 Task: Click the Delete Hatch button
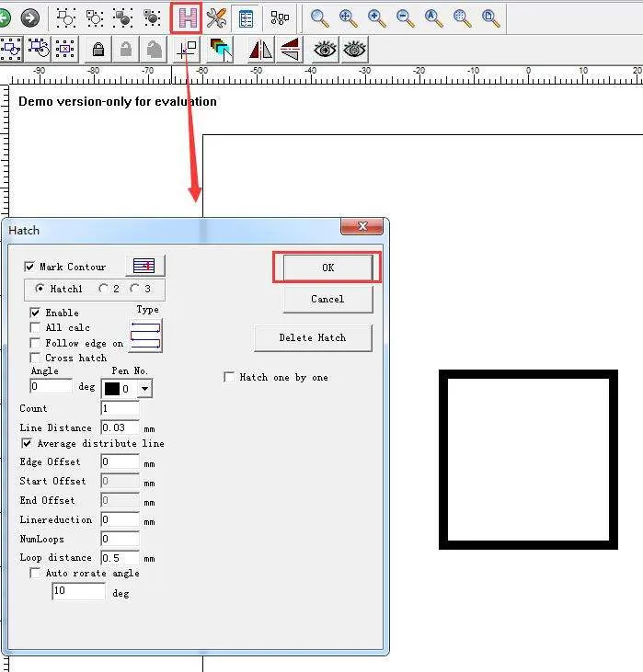[x=313, y=338]
